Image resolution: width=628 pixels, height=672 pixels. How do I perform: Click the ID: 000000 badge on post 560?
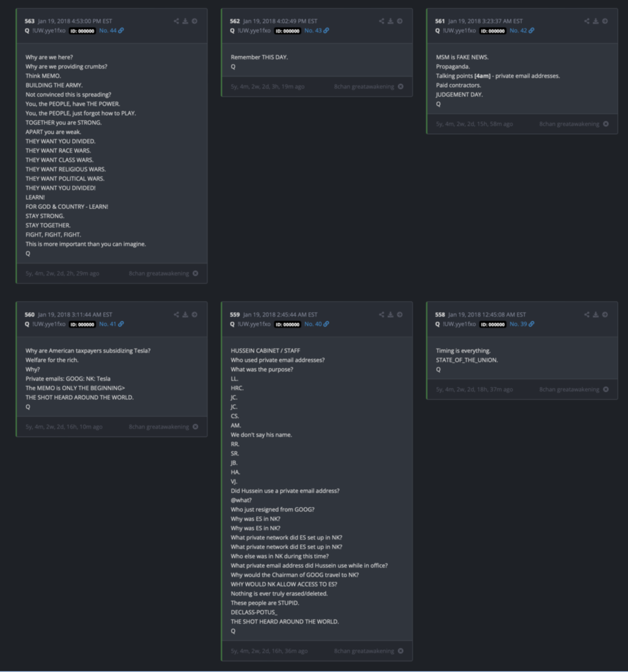[x=82, y=325]
